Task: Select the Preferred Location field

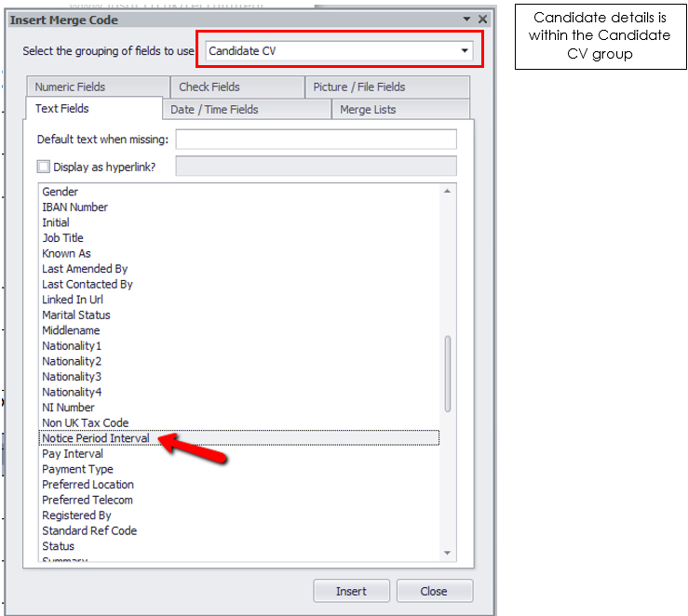Action: tap(88, 485)
